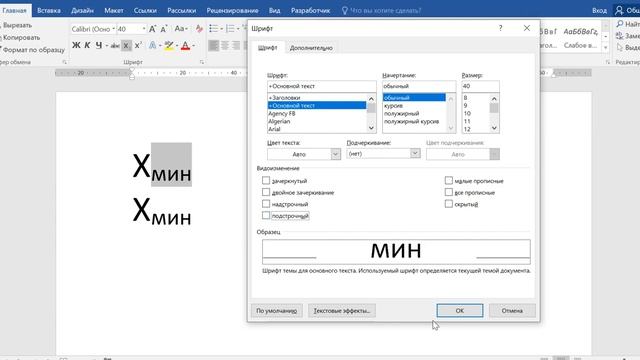Enable подстрочный checkbox
This screenshot has width=640, height=360.
pos(266,215)
